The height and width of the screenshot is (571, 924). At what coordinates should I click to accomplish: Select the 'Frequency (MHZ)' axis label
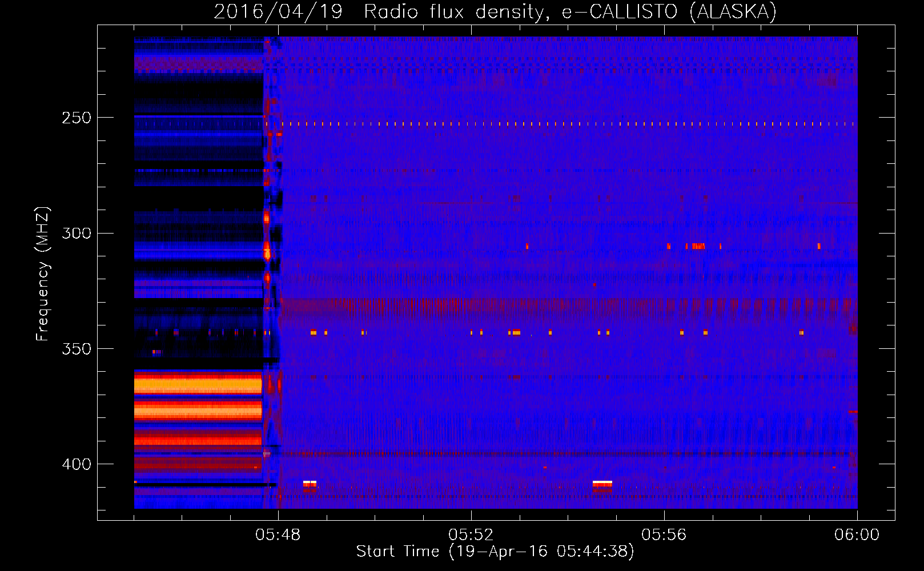pyautogui.click(x=43, y=274)
